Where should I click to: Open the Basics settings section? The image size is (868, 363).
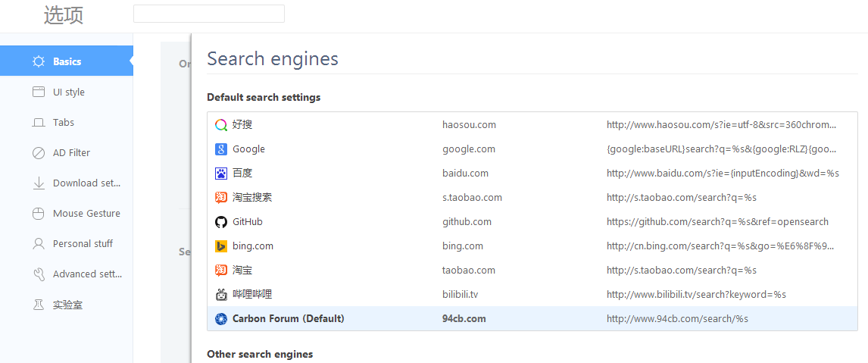click(x=67, y=61)
